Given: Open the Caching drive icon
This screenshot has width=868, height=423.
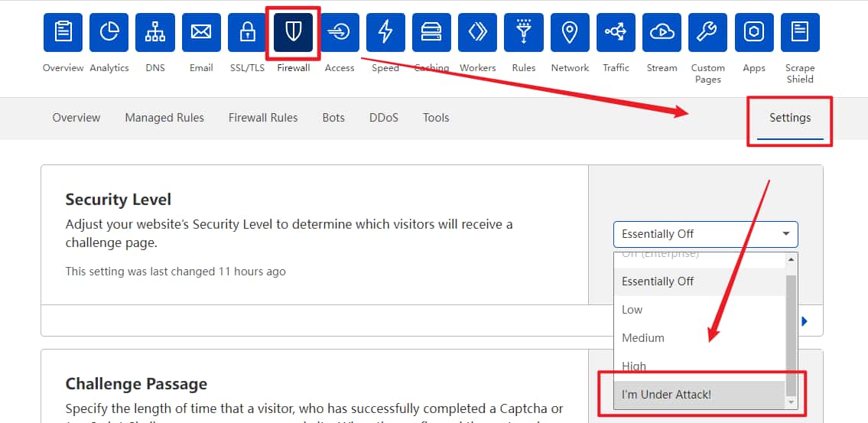Looking at the screenshot, I should point(432,32).
